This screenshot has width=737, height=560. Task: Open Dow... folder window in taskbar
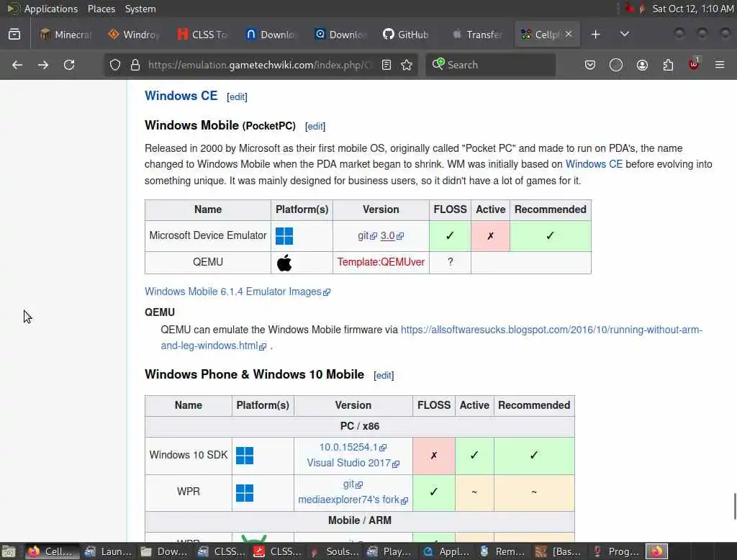pos(165,551)
